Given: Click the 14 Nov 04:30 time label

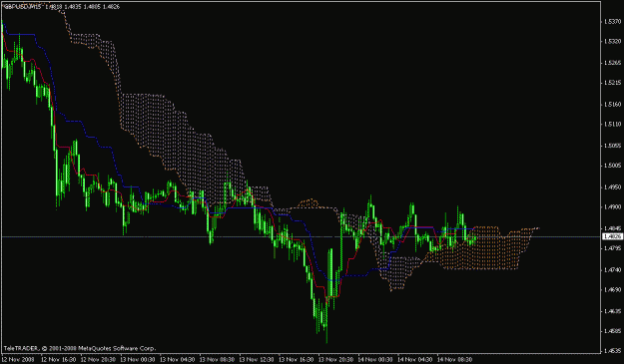Looking at the screenshot, I should click(x=414, y=359).
